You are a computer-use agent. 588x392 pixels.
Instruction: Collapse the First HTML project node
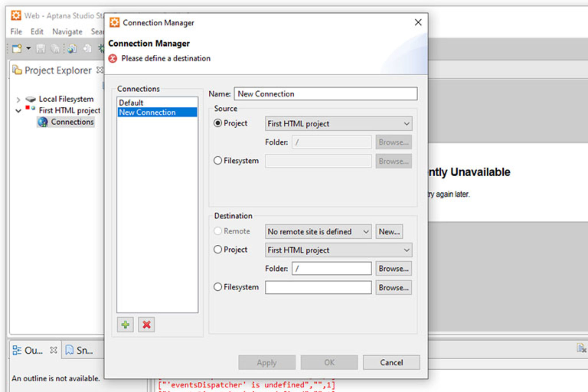[x=18, y=111]
